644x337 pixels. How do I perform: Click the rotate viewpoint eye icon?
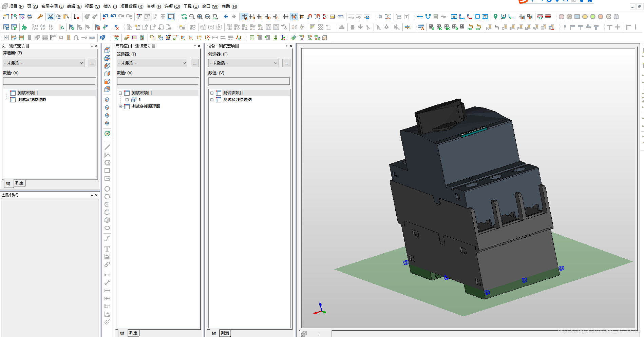[107, 134]
